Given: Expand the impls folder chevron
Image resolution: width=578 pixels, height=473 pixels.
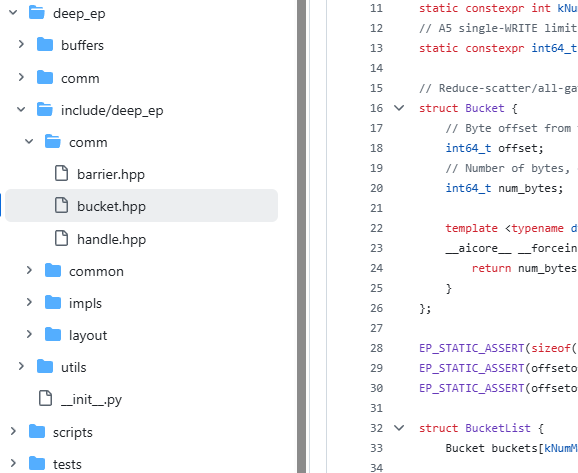Looking at the screenshot, I should click(x=29, y=302).
